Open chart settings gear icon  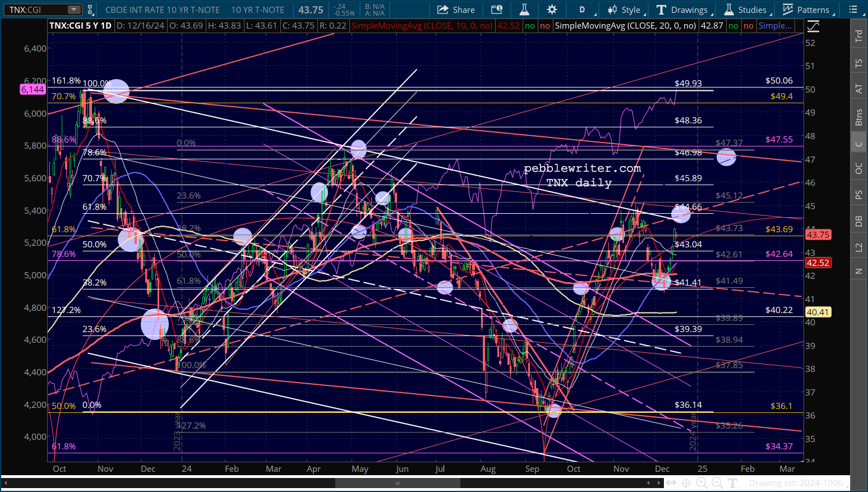(x=552, y=10)
